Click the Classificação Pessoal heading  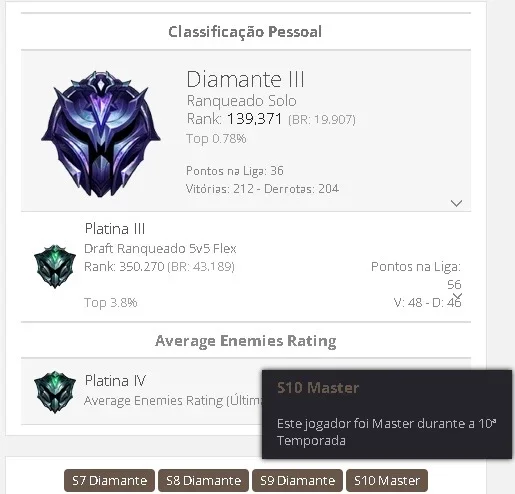coord(245,32)
